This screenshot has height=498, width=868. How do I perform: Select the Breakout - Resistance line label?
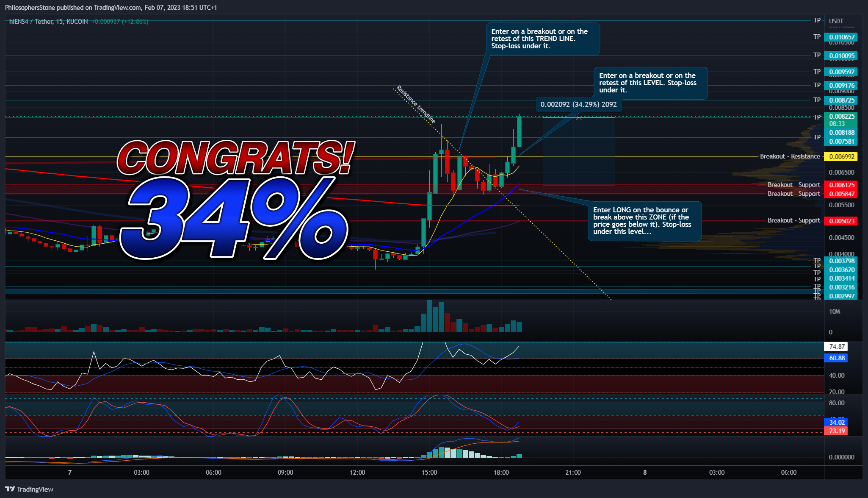pos(790,156)
